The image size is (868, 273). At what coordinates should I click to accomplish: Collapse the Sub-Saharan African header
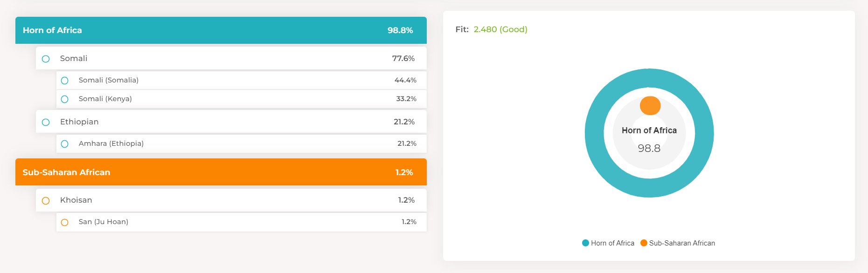pyautogui.click(x=221, y=172)
